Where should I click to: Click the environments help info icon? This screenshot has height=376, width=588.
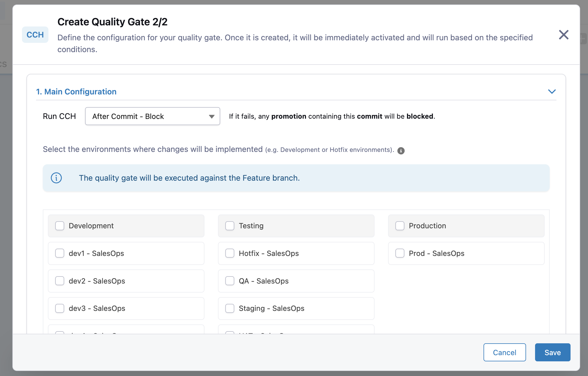pos(401,151)
